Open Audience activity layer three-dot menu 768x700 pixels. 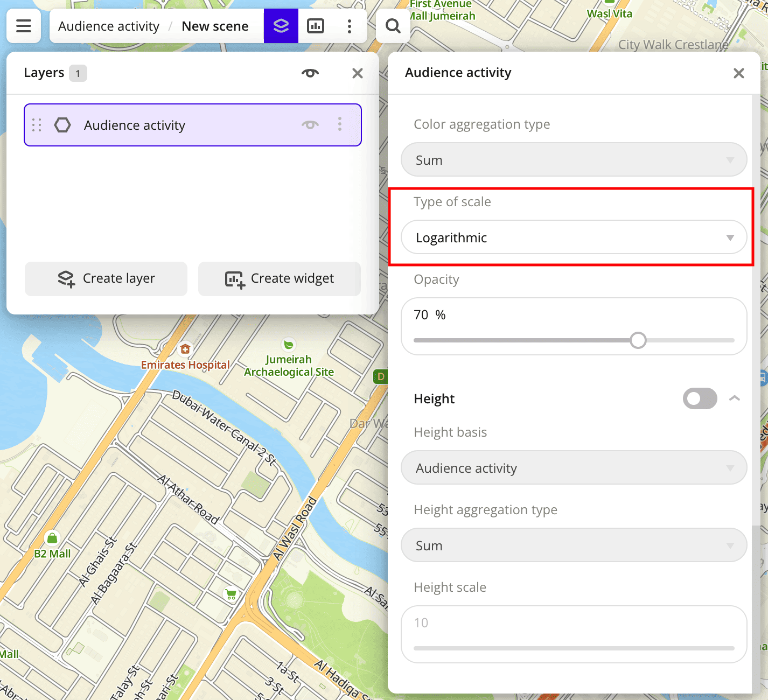coord(340,124)
